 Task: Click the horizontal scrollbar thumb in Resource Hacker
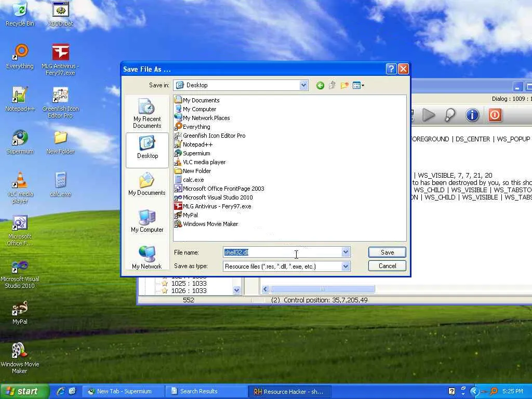[322, 289]
